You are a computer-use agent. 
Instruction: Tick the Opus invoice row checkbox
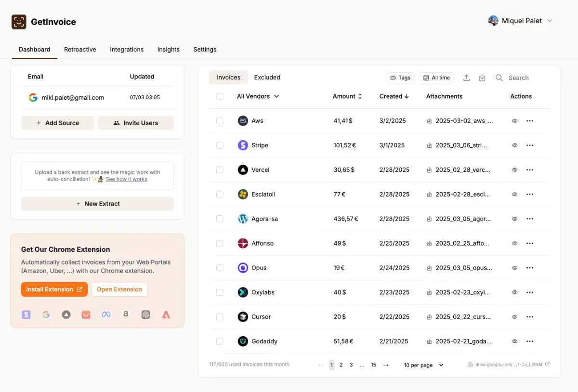(220, 268)
